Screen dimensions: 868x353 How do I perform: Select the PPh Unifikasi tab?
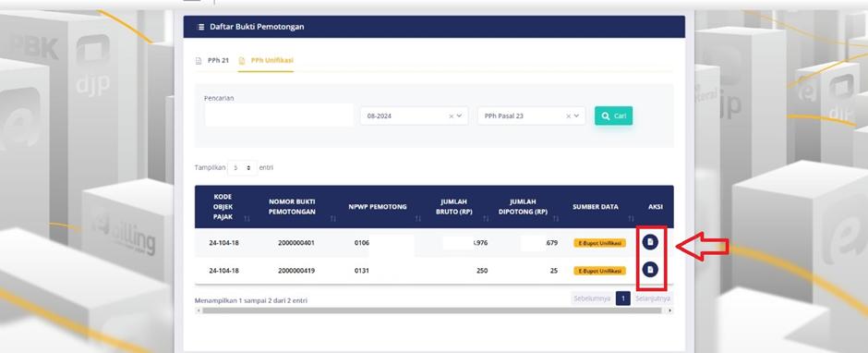click(266, 60)
